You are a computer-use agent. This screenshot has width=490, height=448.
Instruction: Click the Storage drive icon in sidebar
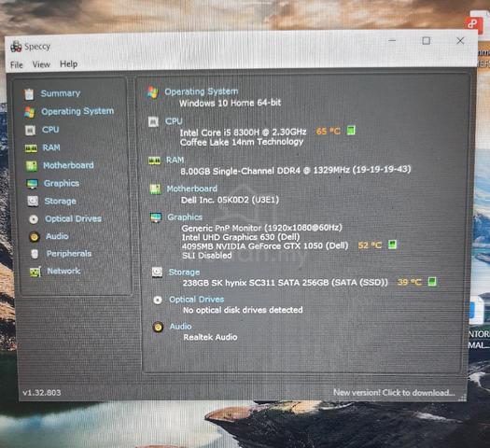(x=33, y=202)
